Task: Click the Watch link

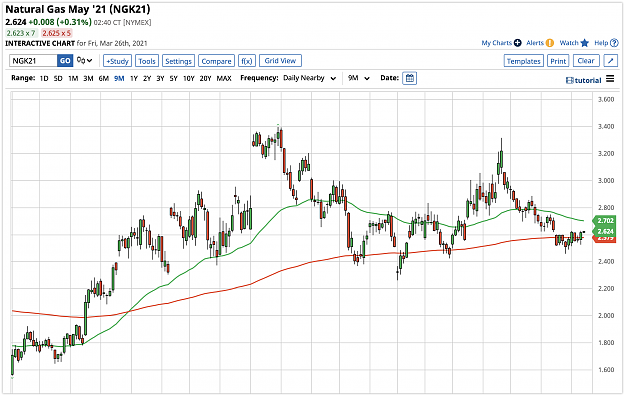Action: [x=569, y=43]
